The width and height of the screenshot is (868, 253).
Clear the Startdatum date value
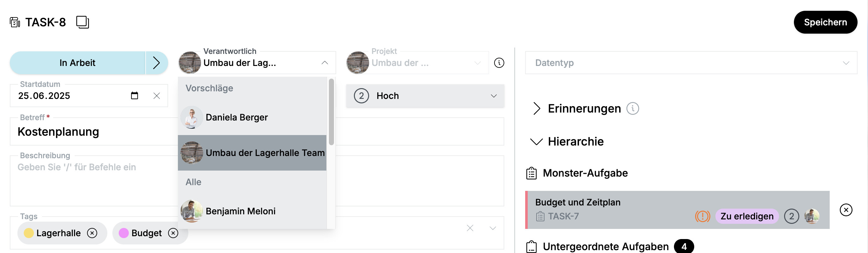(x=157, y=96)
